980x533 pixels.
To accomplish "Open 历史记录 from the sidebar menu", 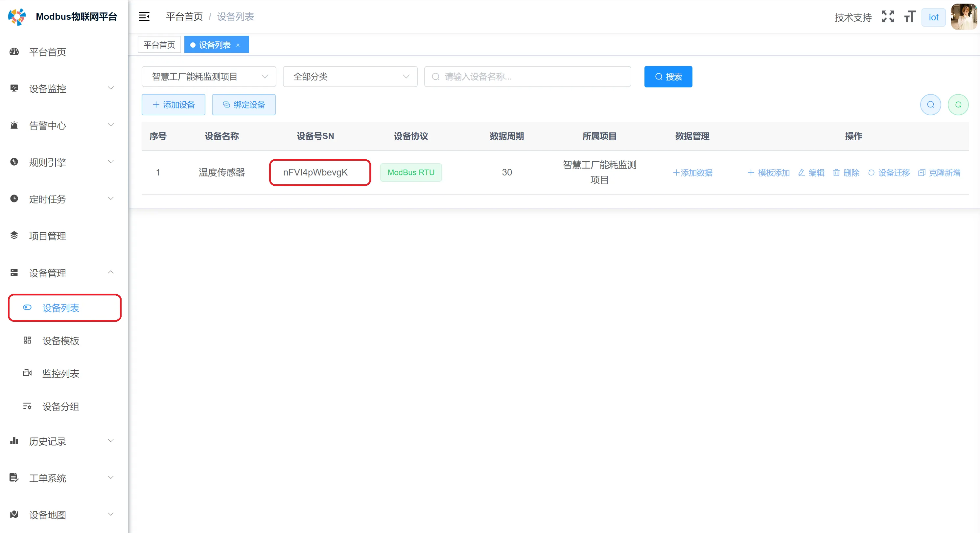I will (x=49, y=441).
